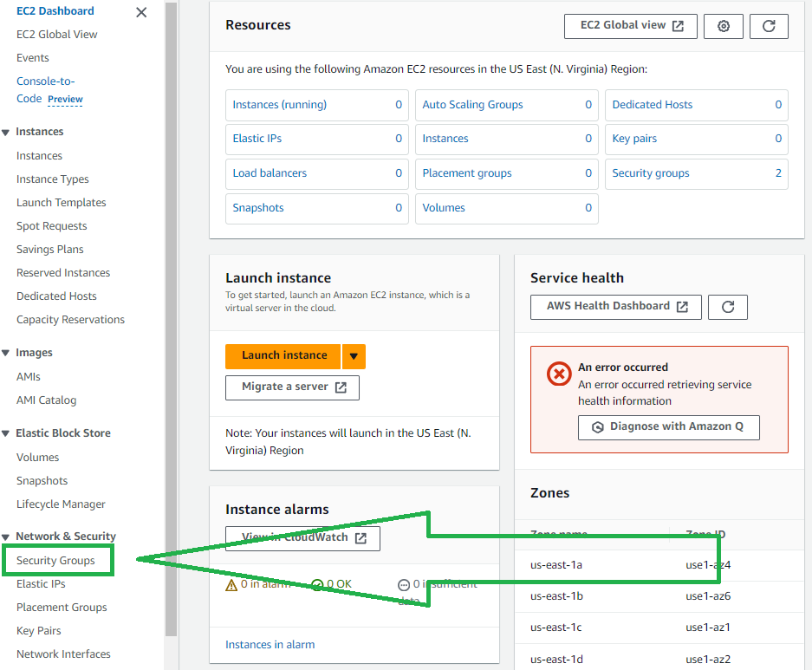Open Launch instance dropdown arrow
Screen dimensions: 812x670
pos(354,356)
